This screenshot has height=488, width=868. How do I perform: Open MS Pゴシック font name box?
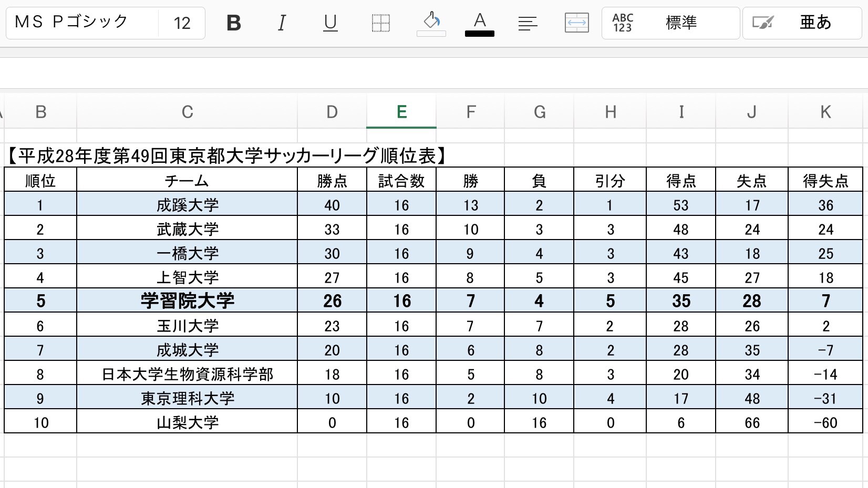tap(82, 23)
